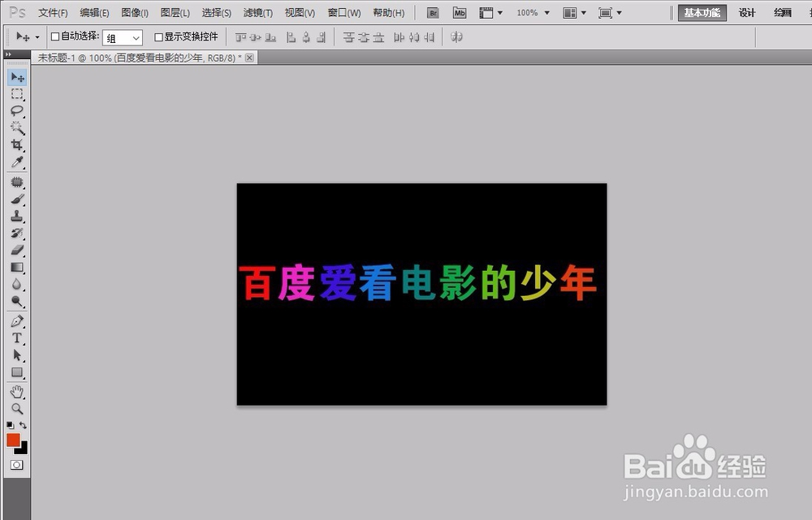
Task: Open the 滤镜(T) menu
Action: tap(258, 13)
